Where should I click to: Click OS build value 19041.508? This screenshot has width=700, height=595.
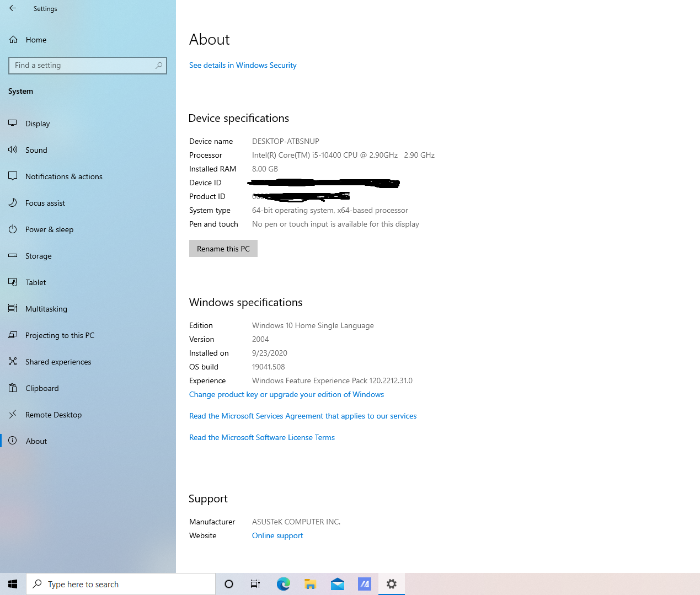(x=269, y=367)
